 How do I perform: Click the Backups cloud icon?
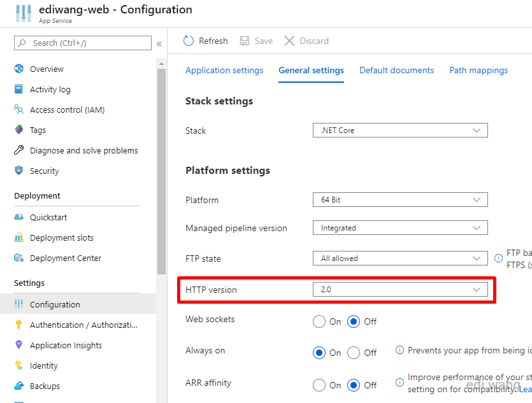[x=19, y=386]
